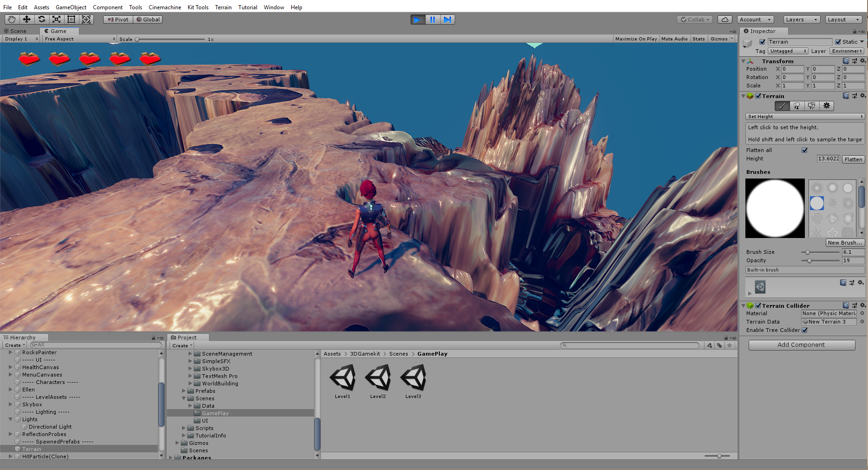
Task: Open the cloud services panel icon
Action: click(725, 20)
